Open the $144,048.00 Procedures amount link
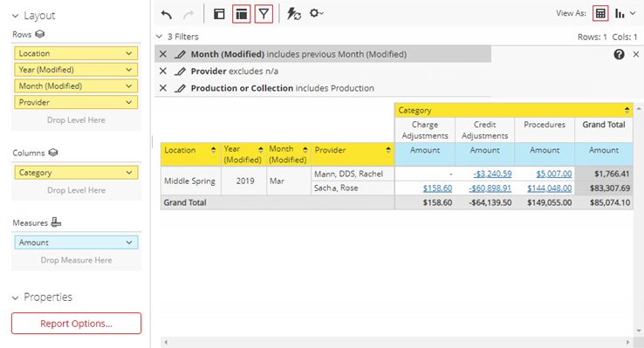 click(549, 188)
